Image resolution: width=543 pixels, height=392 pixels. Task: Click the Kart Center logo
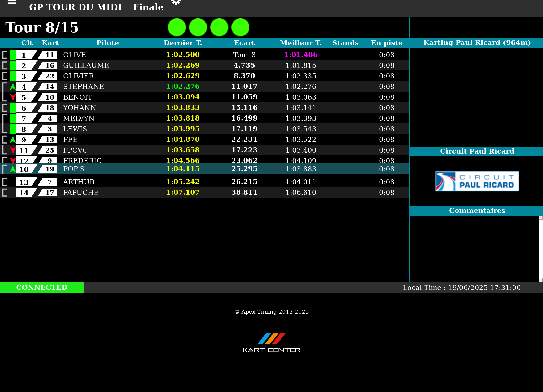pos(271,343)
